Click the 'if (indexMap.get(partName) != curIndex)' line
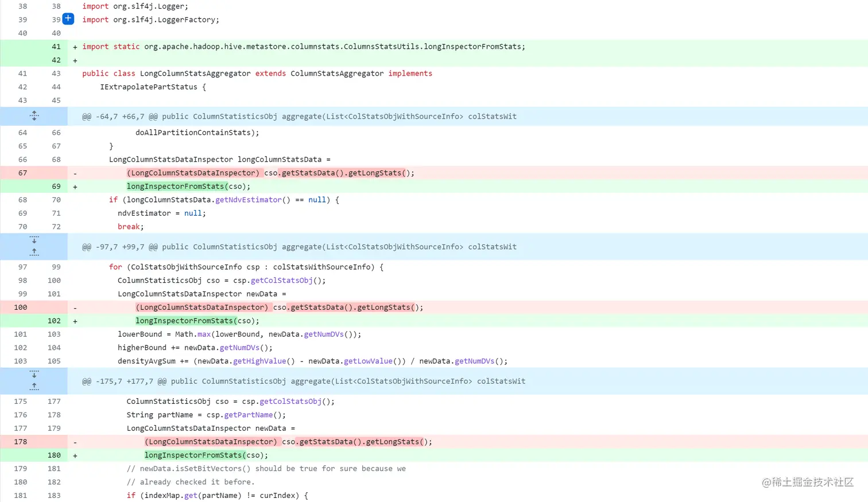Viewport: 868px width, 502px height. 218,495
